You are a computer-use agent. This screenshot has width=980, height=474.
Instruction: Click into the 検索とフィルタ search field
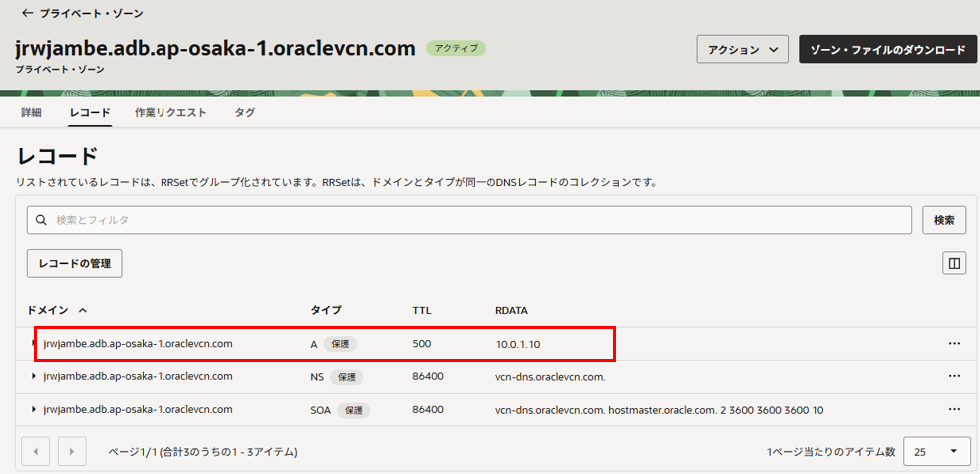coord(479,220)
